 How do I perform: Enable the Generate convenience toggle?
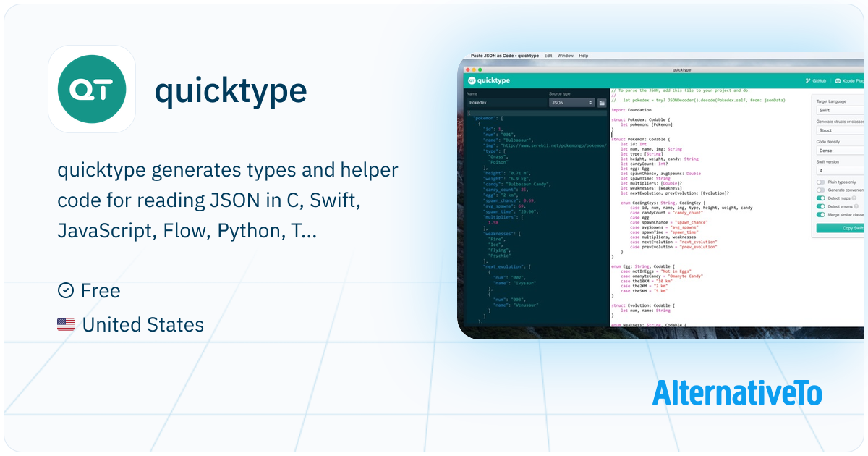click(820, 190)
